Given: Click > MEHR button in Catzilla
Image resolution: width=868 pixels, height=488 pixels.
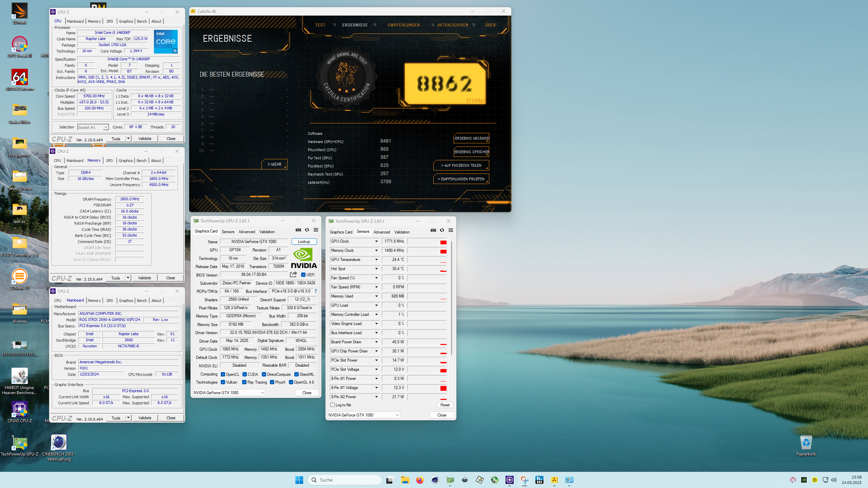Looking at the screenshot, I should click(274, 164).
